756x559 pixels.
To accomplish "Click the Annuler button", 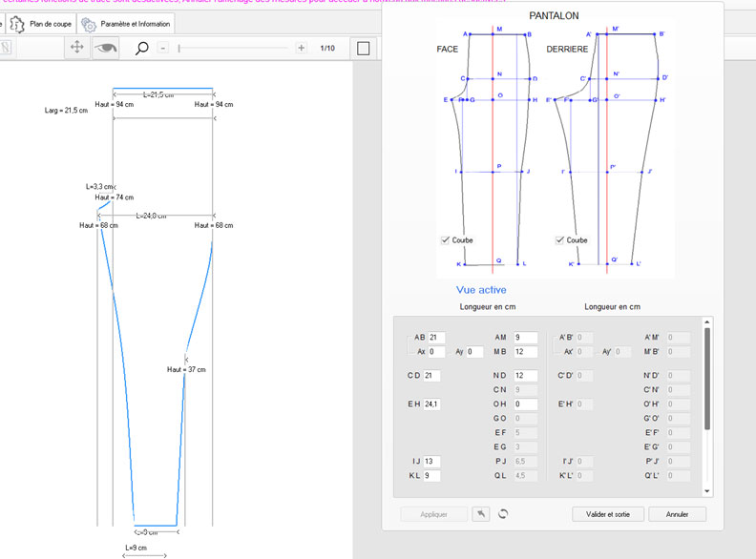I will (x=677, y=514).
